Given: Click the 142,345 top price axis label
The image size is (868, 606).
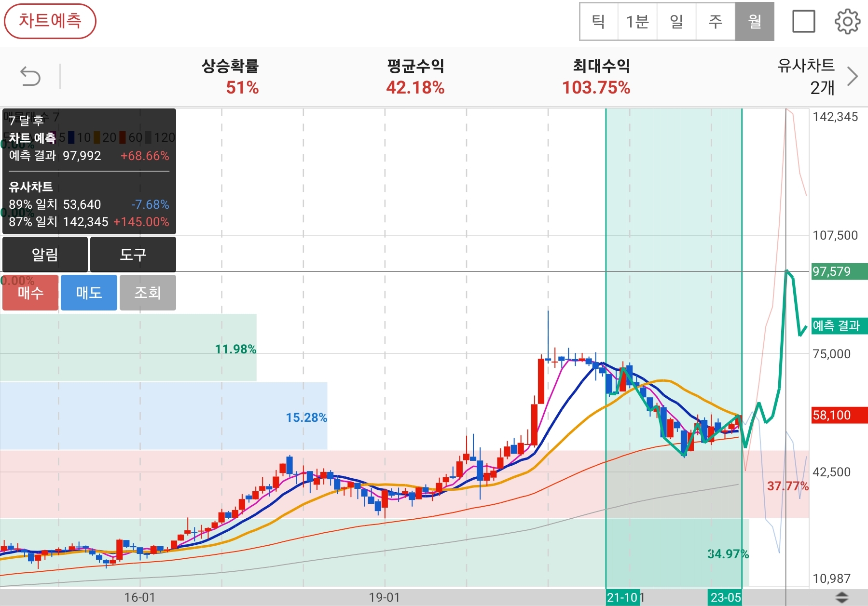Looking at the screenshot, I should pyautogui.click(x=836, y=117).
